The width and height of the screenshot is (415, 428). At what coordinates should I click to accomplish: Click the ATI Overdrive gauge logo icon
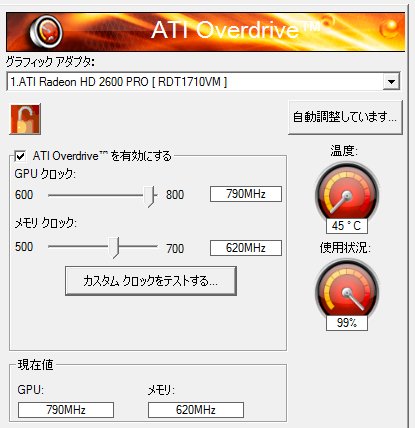[x=46, y=32]
